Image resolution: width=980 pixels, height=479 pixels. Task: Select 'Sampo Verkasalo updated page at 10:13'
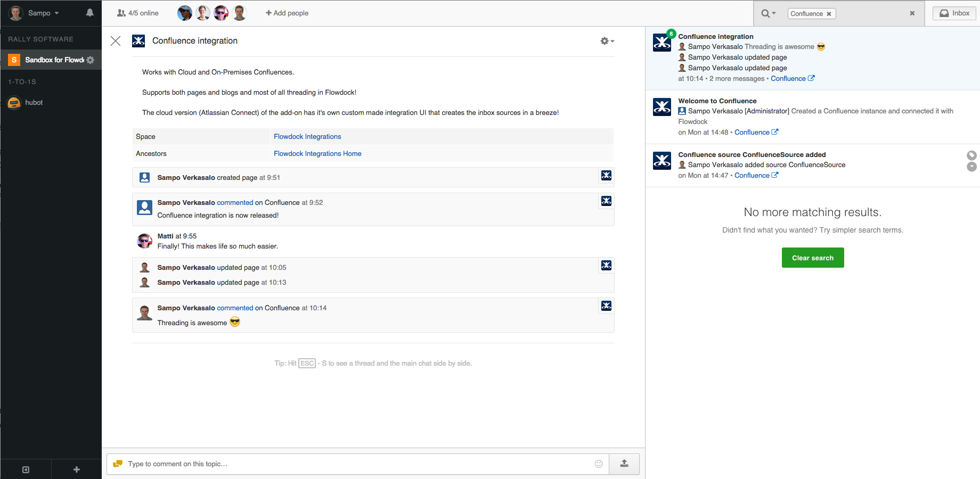[x=222, y=283]
